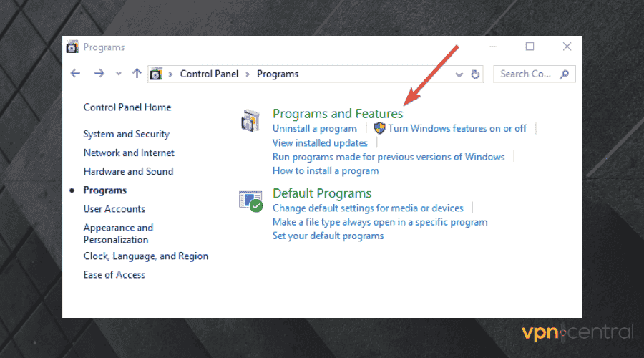The height and width of the screenshot is (358, 644).
Task: Click the Default Programs icon
Action: [x=251, y=201]
